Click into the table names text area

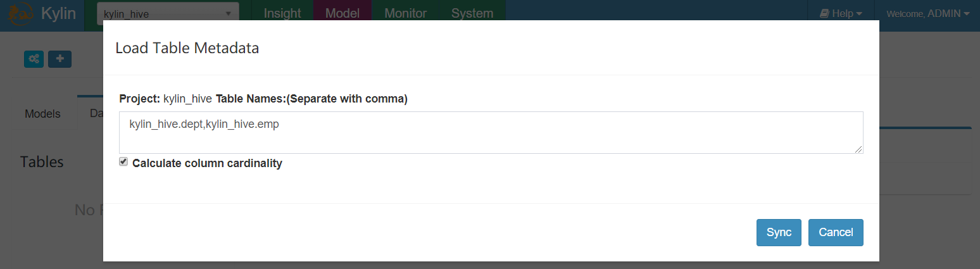pyautogui.click(x=491, y=132)
